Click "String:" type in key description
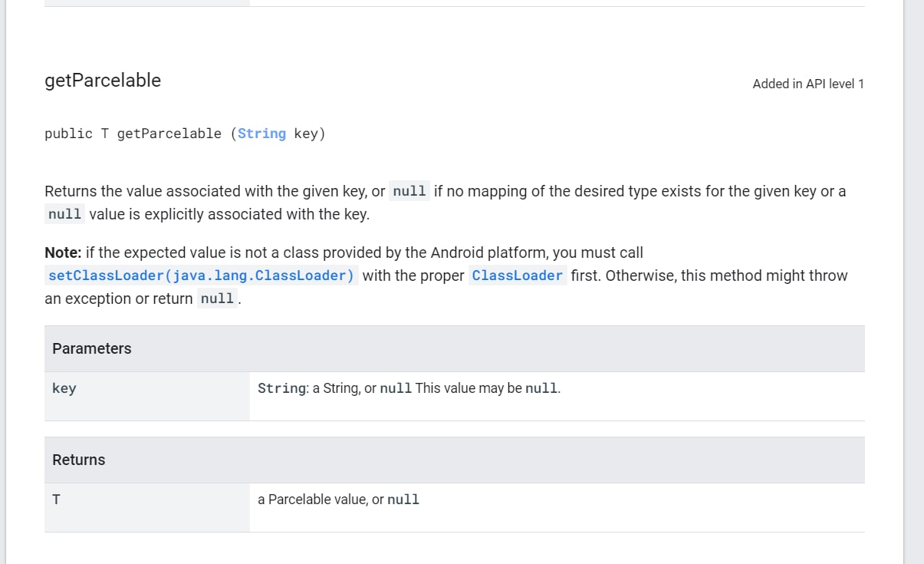This screenshot has height=564, width=924. 283,388
